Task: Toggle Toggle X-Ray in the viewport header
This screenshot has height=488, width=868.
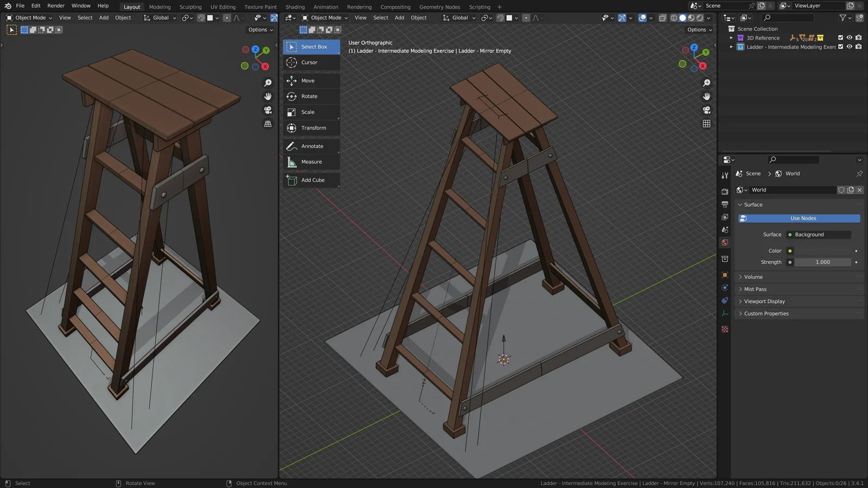Action: click(662, 18)
